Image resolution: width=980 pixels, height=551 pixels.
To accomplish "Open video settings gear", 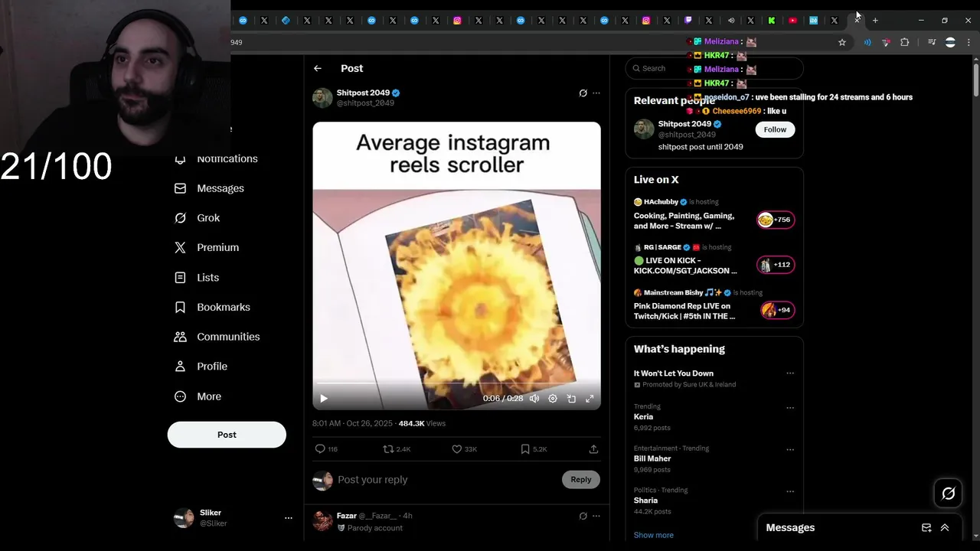I will tap(553, 399).
